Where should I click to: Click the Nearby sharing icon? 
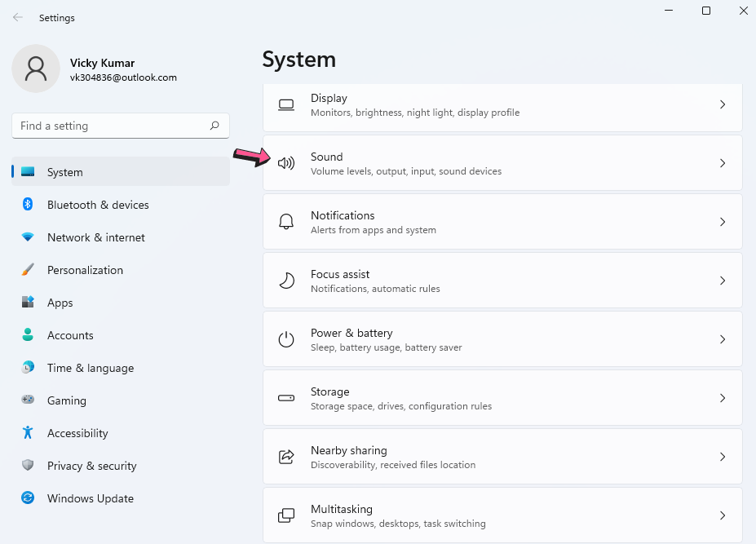pyautogui.click(x=286, y=457)
